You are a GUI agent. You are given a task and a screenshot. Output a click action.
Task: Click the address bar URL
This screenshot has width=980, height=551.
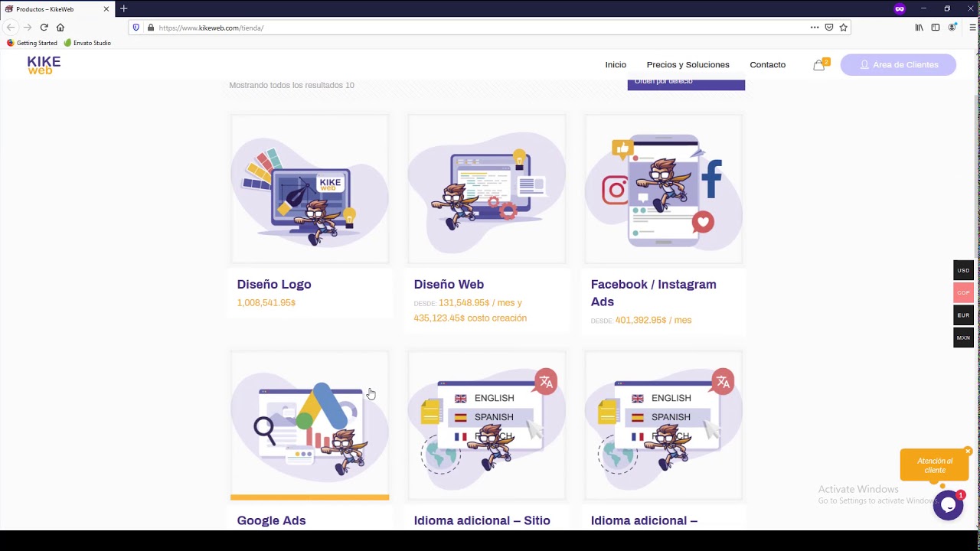point(211,28)
